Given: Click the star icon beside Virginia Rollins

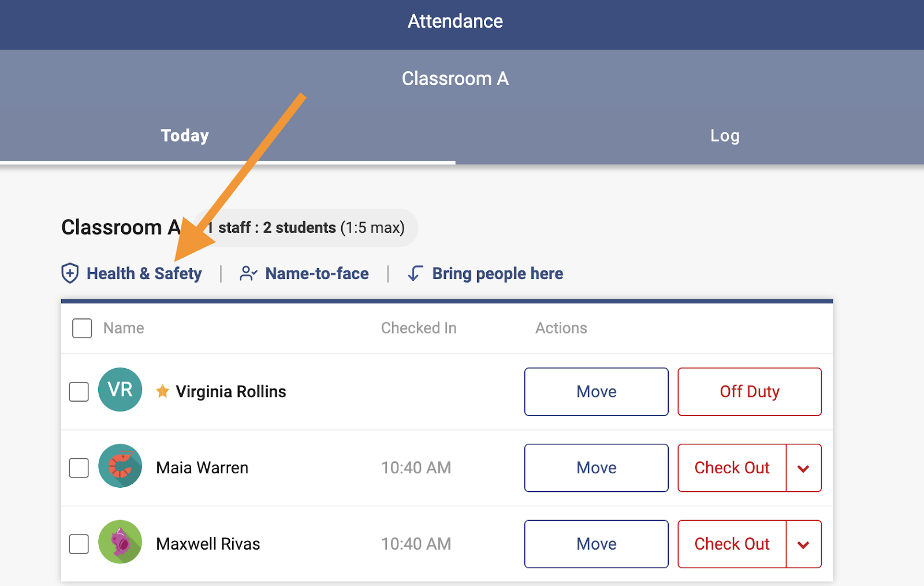Looking at the screenshot, I should (x=163, y=391).
